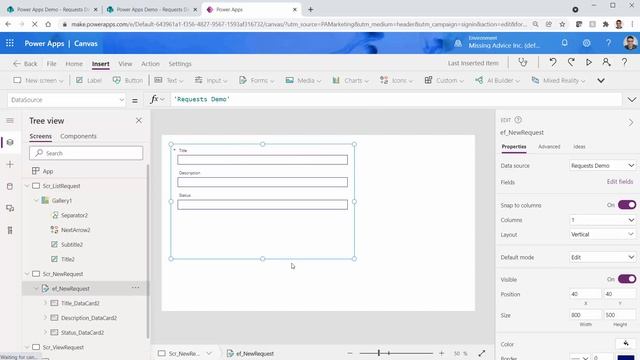Open the New screen menu
The width and height of the screenshot is (640, 360).
click(x=38, y=80)
